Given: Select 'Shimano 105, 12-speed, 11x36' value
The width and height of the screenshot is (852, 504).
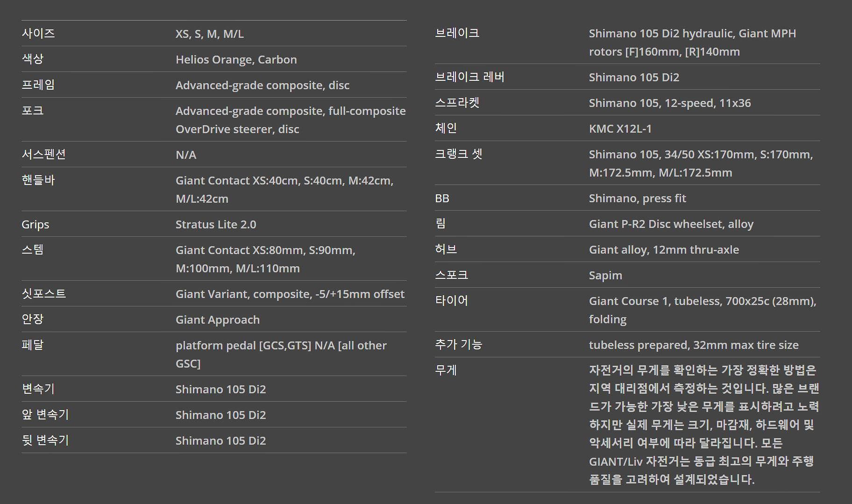Looking at the screenshot, I should point(670,103).
